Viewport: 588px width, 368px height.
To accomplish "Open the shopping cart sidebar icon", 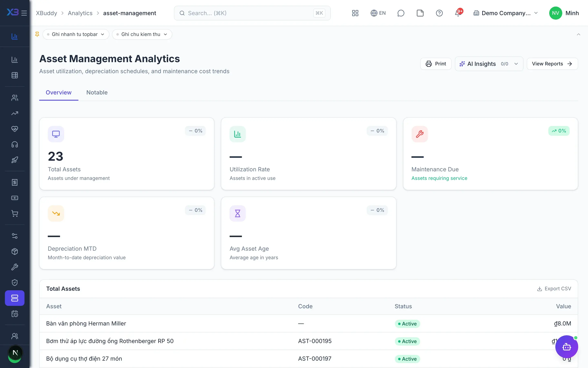I will tap(15, 213).
